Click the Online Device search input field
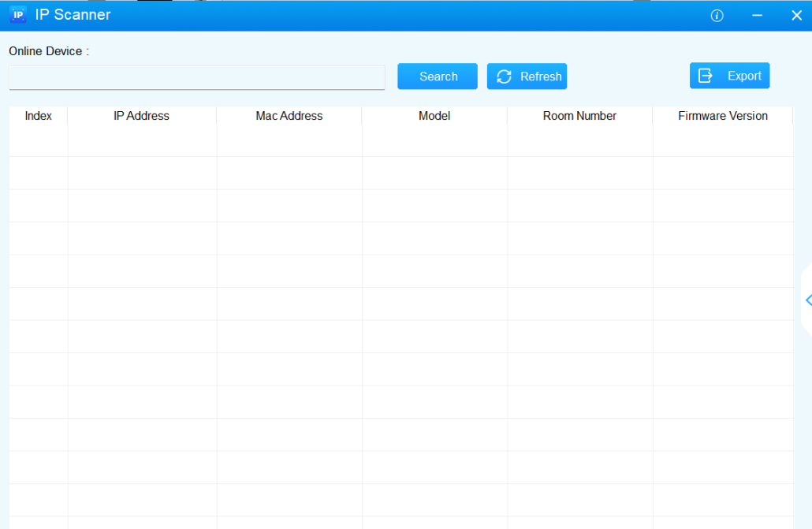This screenshot has height=529, width=812. pyautogui.click(x=197, y=78)
